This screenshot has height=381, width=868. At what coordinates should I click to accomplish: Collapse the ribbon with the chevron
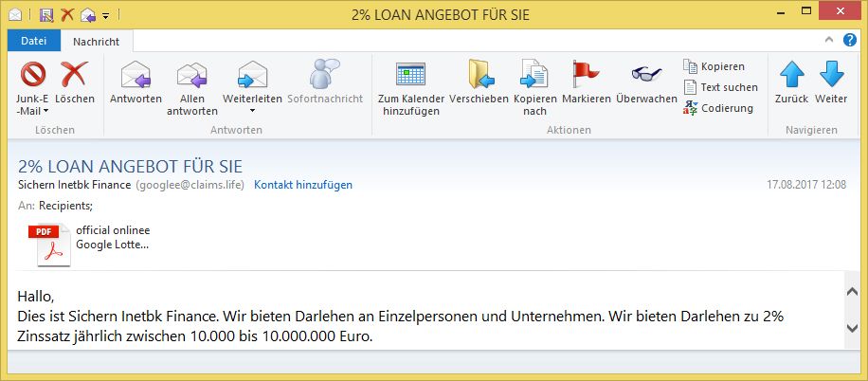[829, 40]
